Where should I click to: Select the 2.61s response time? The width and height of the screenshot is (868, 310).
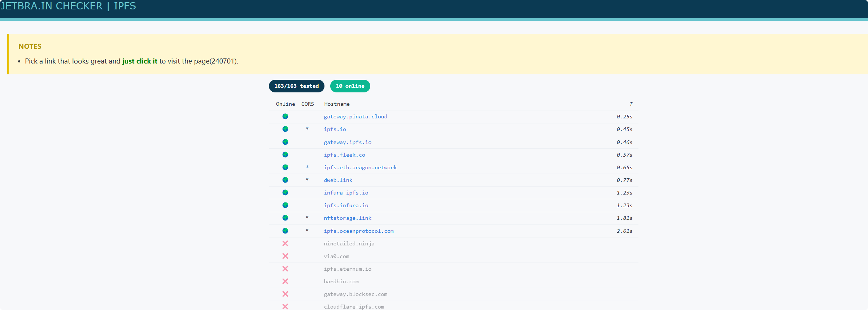(624, 231)
